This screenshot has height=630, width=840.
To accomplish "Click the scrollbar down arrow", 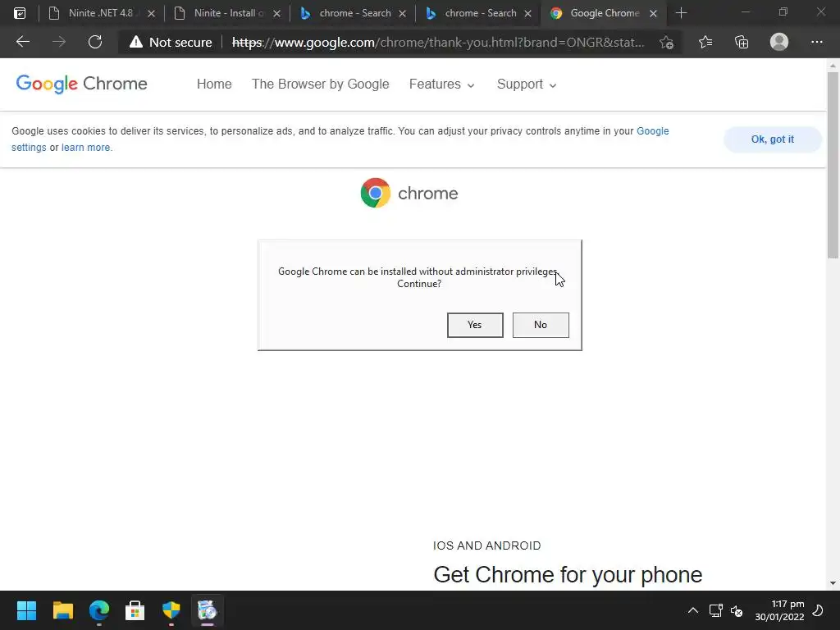I will [833, 583].
